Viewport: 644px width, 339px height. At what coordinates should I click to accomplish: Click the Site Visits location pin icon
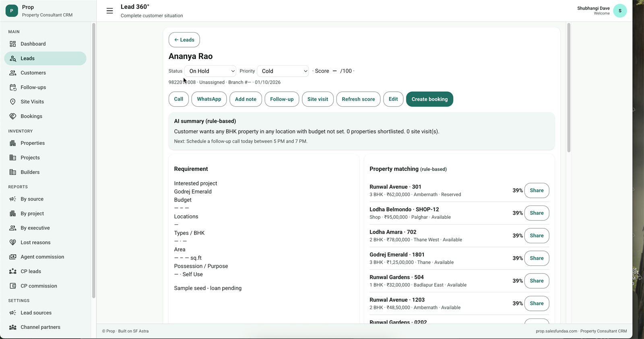click(x=13, y=102)
